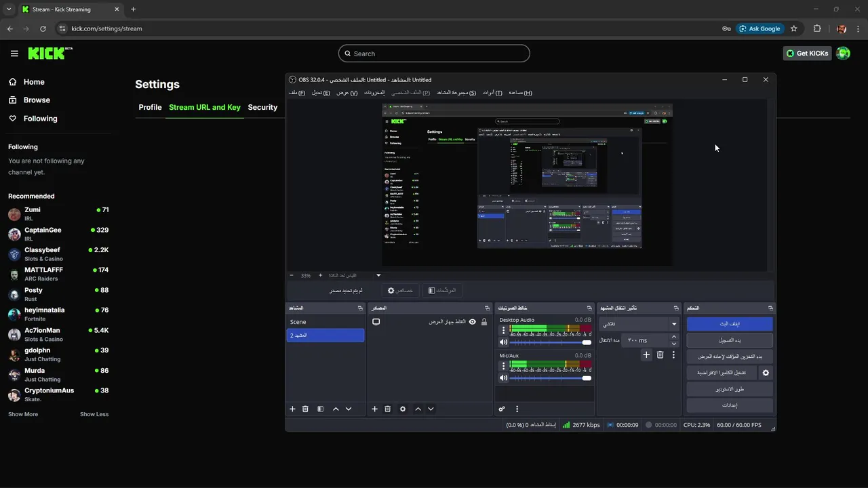Open virtual camera settings gear
Viewport: 868px width, 488px height.
(x=766, y=373)
